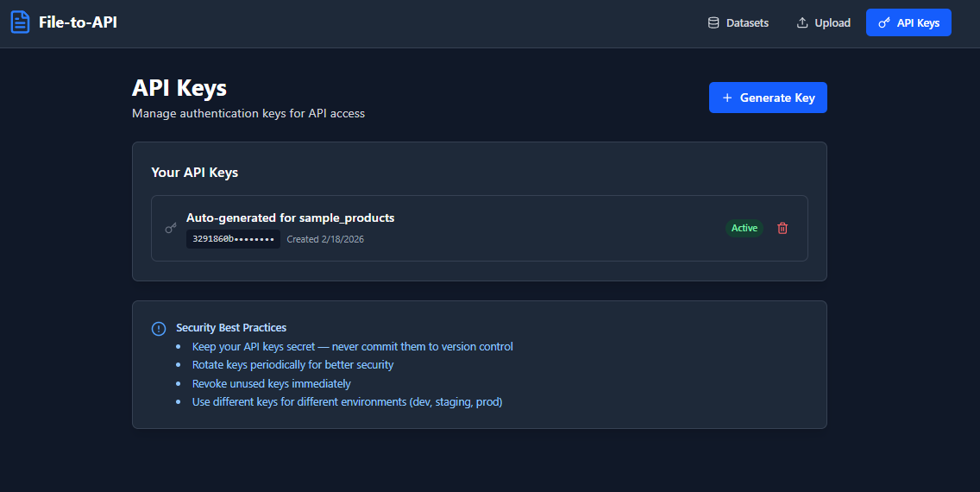Click the info icon beside Security Best Practices
The width and height of the screenshot is (980, 492).
159,328
